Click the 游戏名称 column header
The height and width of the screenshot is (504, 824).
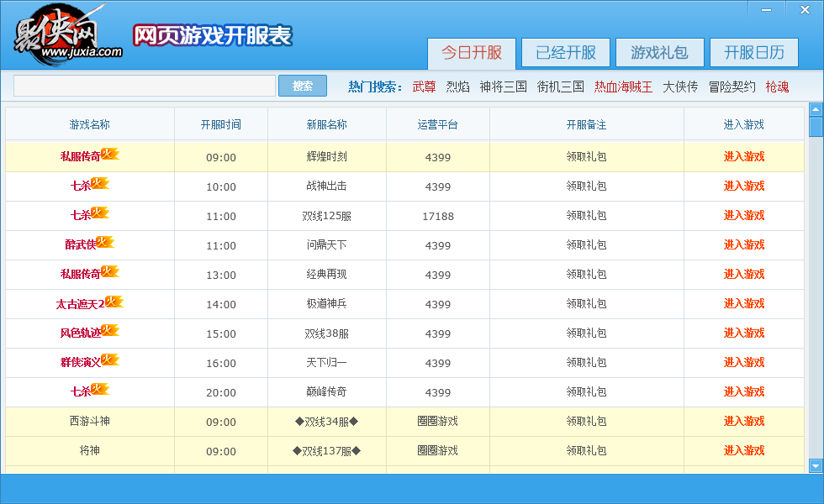(x=90, y=124)
